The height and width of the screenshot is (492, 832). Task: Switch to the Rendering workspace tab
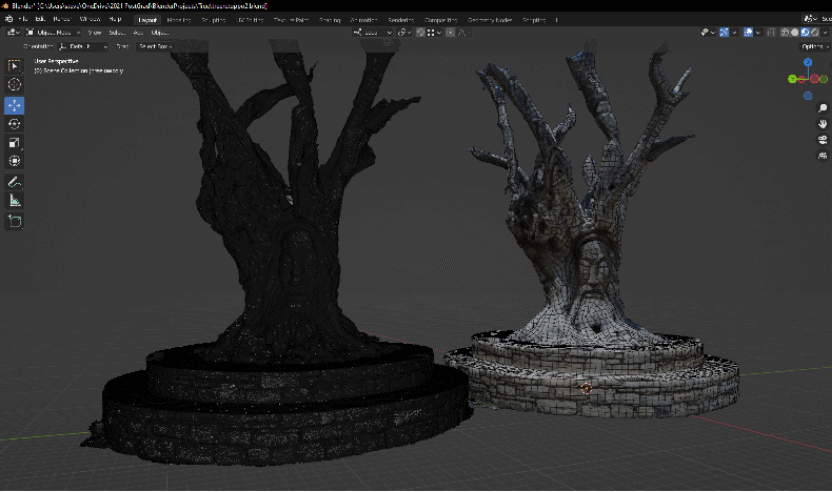point(401,20)
